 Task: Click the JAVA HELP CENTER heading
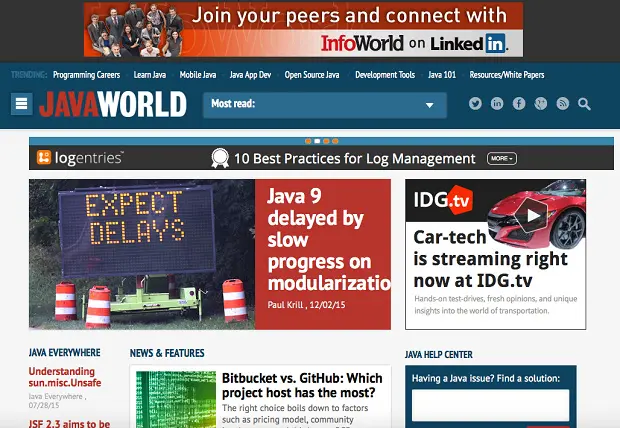439,354
